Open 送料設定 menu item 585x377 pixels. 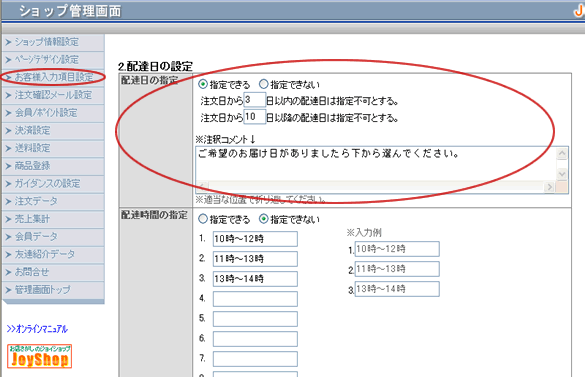53,148
